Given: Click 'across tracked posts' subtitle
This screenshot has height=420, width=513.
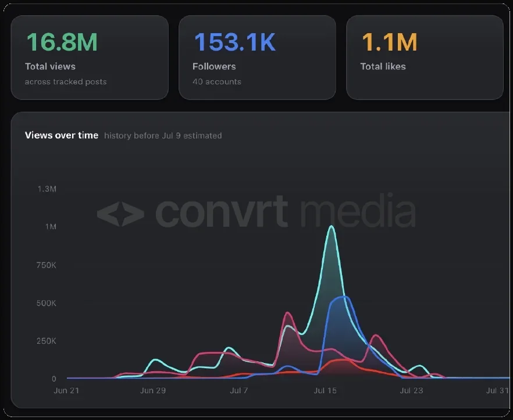Looking at the screenshot, I should click(x=65, y=81).
